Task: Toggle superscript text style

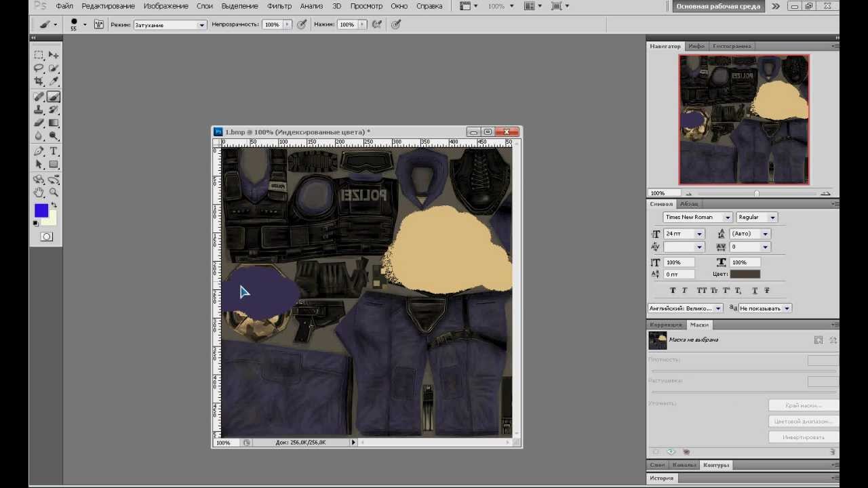Action: tap(726, 290)
